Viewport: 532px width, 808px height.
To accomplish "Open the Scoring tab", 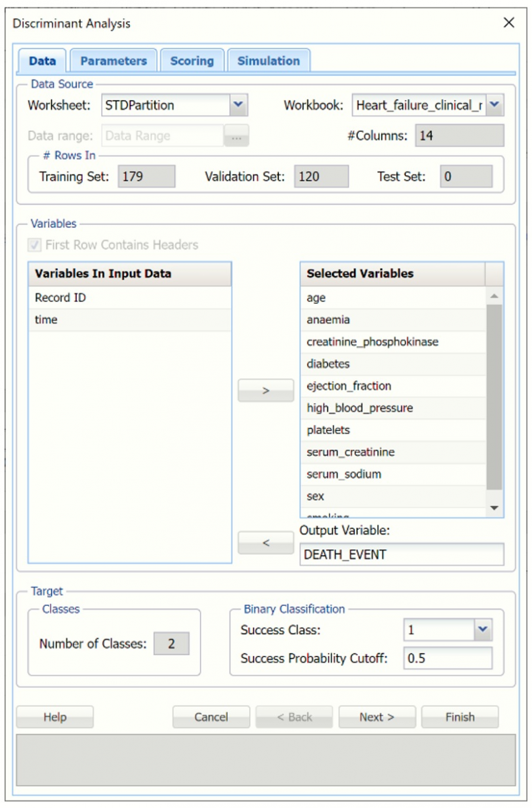I will point(192,61).
